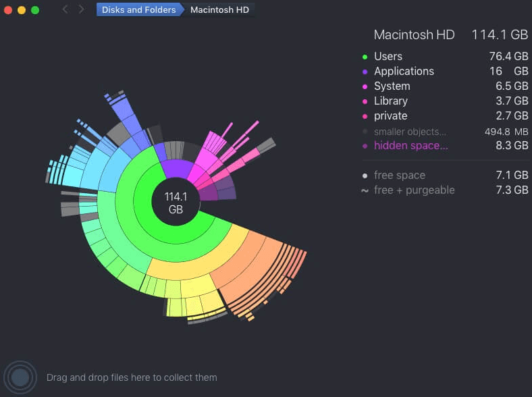This screenshot has height=397, width=532.
Task: Click the green Users color dot
Action: tap(365, 57)
